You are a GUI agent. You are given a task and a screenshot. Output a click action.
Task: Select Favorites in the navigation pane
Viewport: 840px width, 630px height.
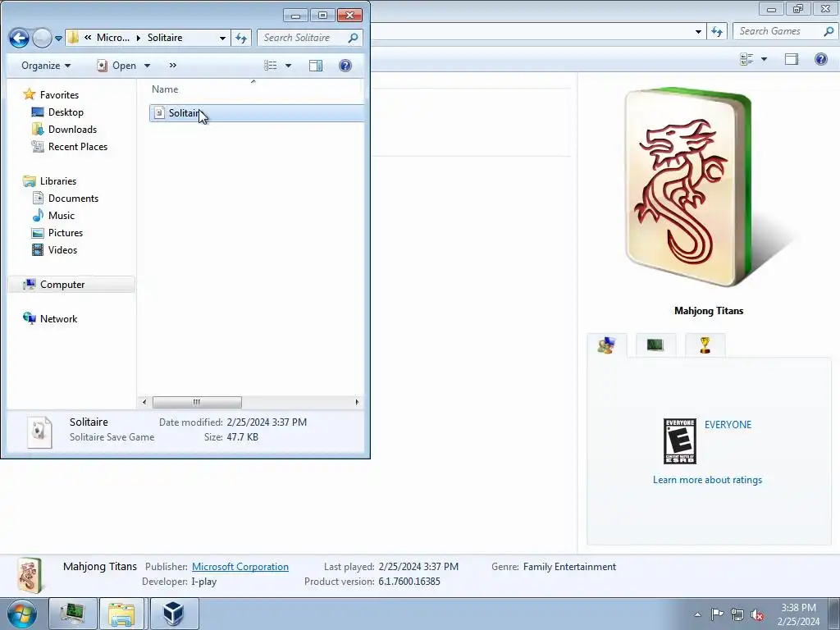click(59, 95)
